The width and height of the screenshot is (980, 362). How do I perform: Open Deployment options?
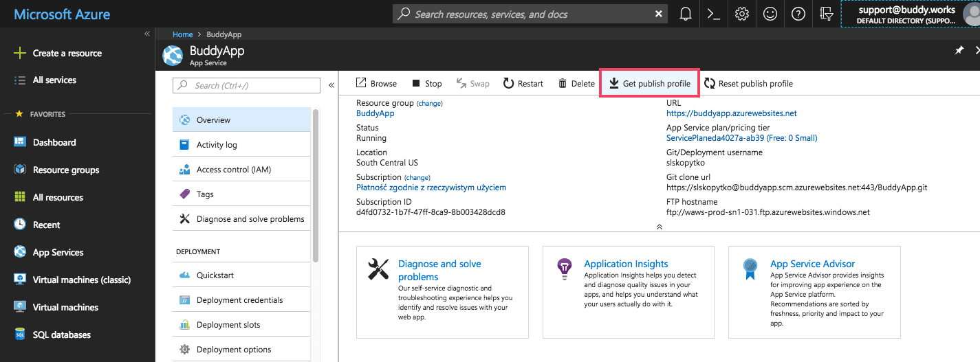[241, 349]
